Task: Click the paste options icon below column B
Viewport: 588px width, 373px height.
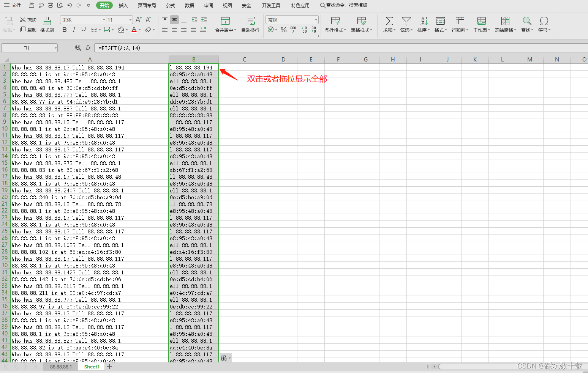Action: (226, 358)
